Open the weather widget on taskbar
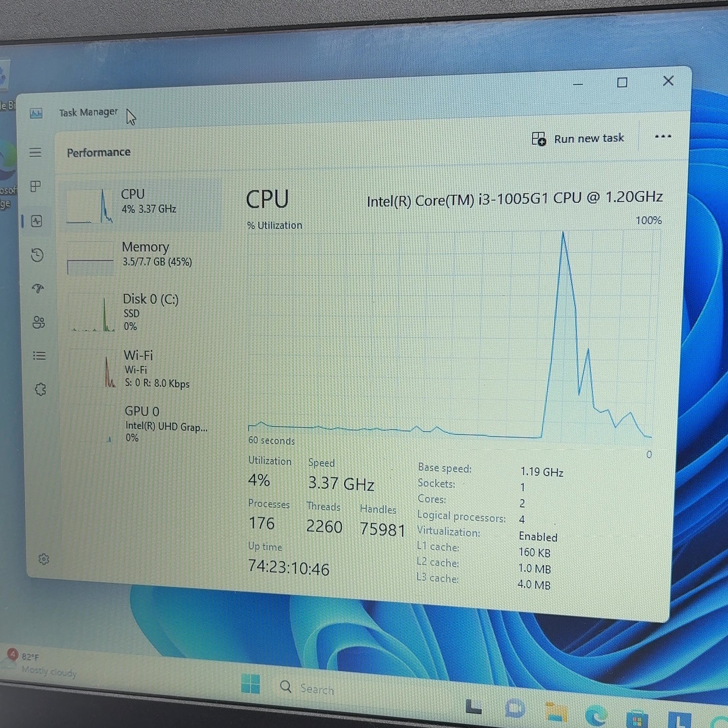728x728 pixels. pos(41,663)
